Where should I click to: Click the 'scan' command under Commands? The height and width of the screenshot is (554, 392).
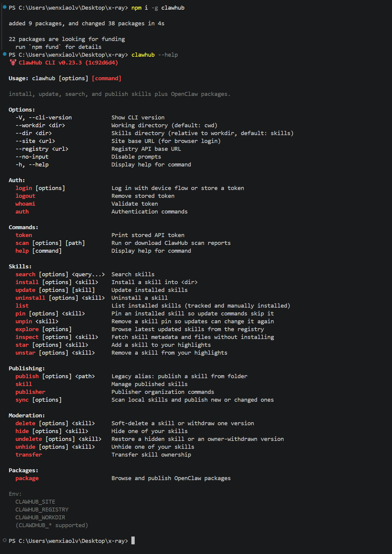(22, 243)
